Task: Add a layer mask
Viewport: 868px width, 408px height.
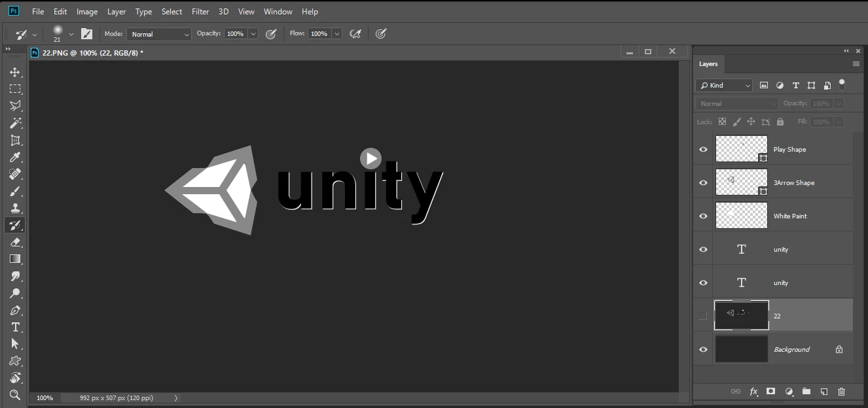Action: (771, 392)
